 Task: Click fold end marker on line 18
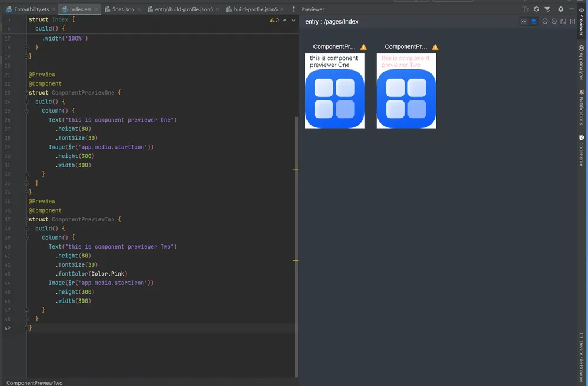(26, 48)
